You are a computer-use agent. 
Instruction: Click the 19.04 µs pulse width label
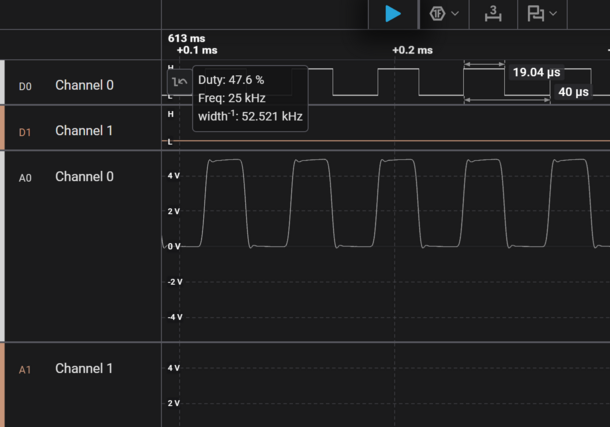click(536, 72)
